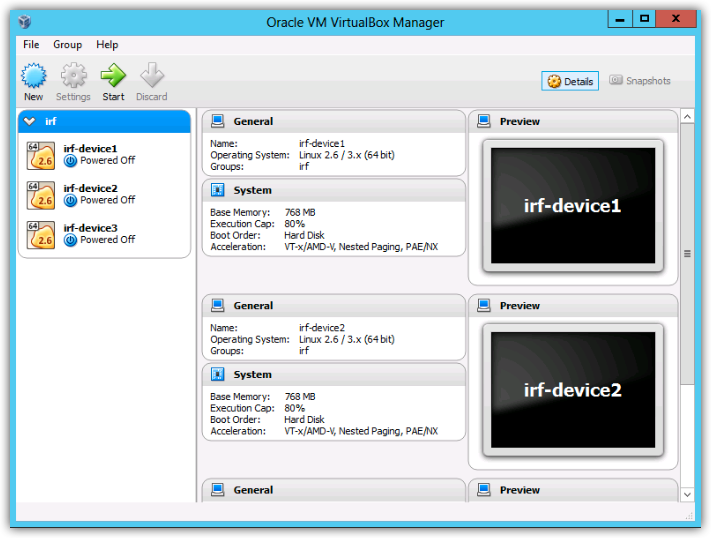Switch to Details view
The height and width of the screenshot is (538, 711).
click(570, 81)
